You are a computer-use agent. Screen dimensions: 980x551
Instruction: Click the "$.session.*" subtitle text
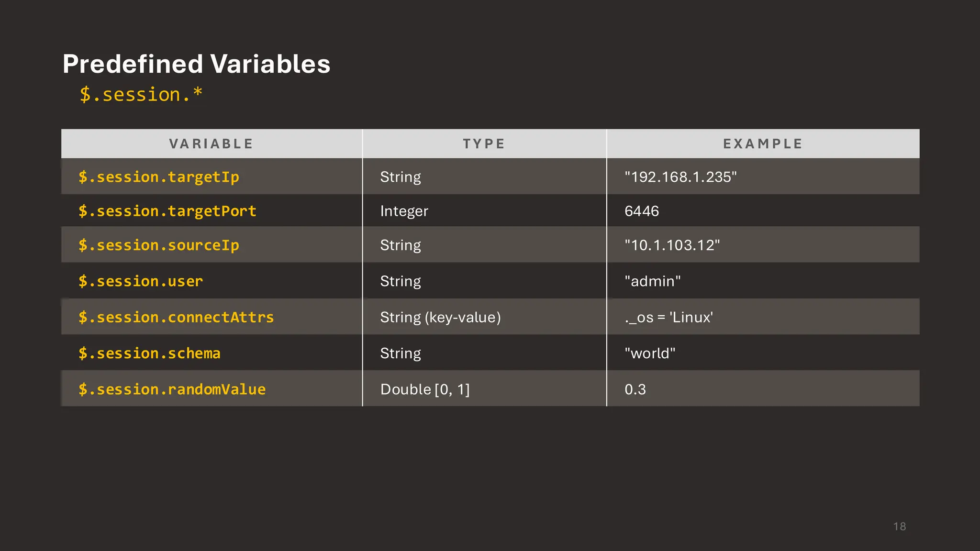tap(141, 95)
